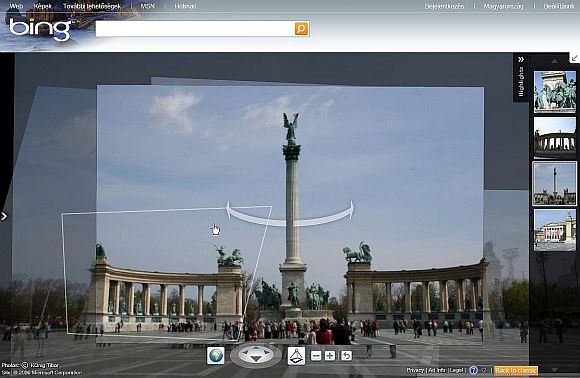The width and height of the screenshot is (580, 378).
Task: Collapse the highlights panel with the double chevron
Action: click(521, 60)
